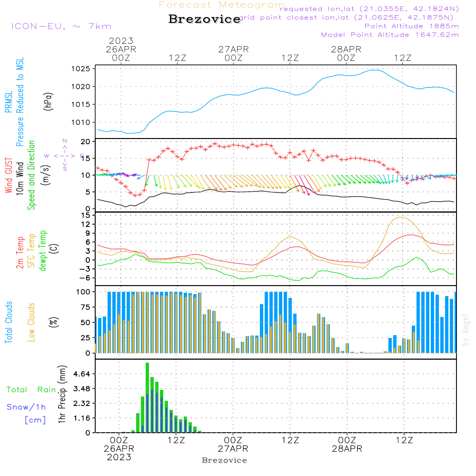This screenshot has height=476, width=476.
Task: Click the bottom axis "28APR" date label
Action: click(x=347, y=449)
